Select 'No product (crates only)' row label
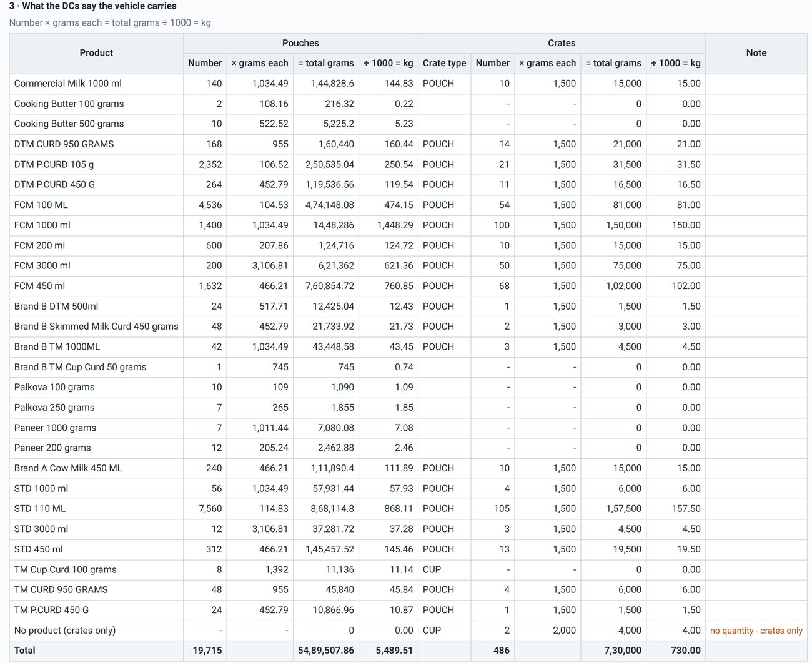The image size is (812, 663). (x=64, y=631)
